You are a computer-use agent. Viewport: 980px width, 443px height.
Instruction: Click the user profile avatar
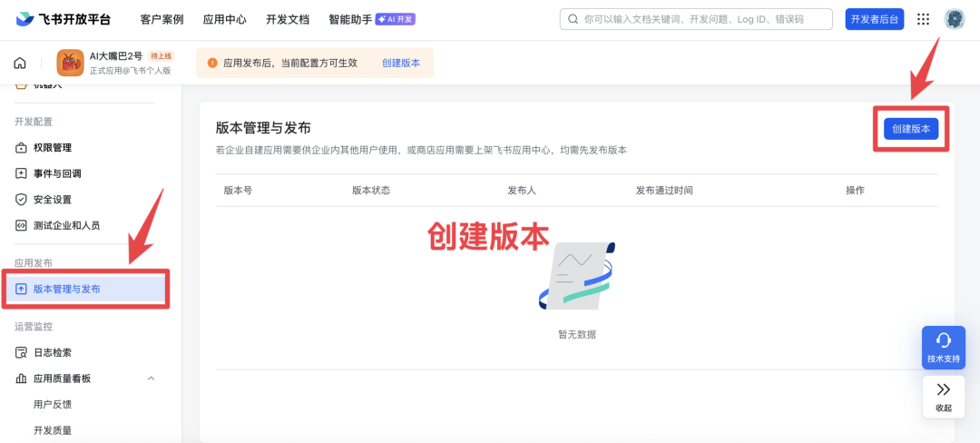pyautogui.click(x=954, y=19)
